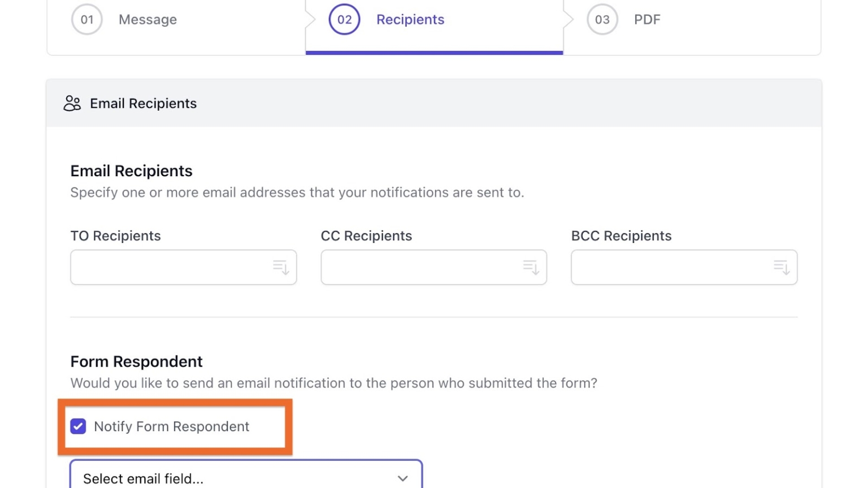
Task: Click the chevron in Select email field box
Action: 402,478
